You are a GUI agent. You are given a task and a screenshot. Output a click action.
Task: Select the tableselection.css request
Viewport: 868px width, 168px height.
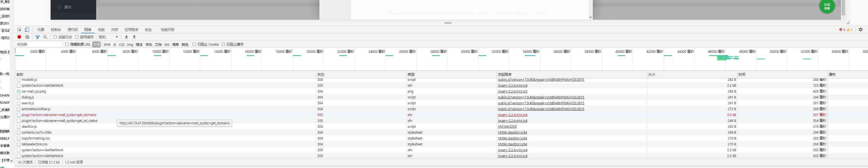(34, 144)
